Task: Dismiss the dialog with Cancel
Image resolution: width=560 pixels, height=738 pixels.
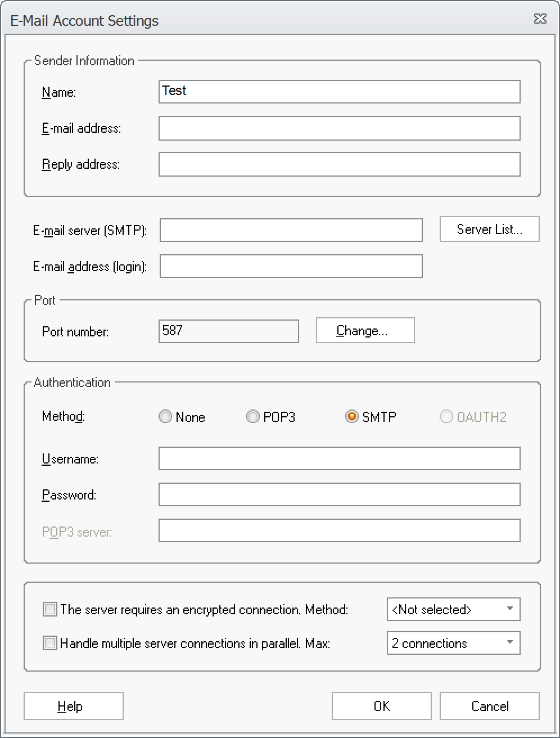Action: (489, 706)
